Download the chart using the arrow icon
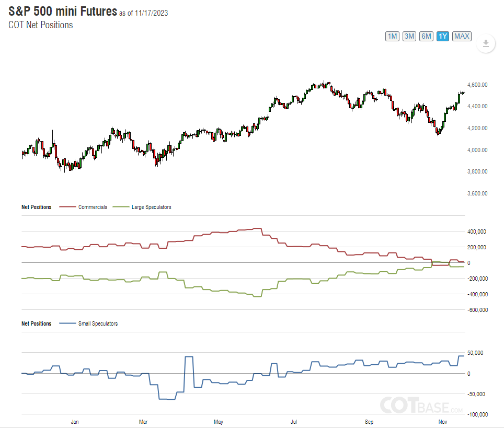The height and width of the screenshot is (428, 504). [x=486, y=43]
